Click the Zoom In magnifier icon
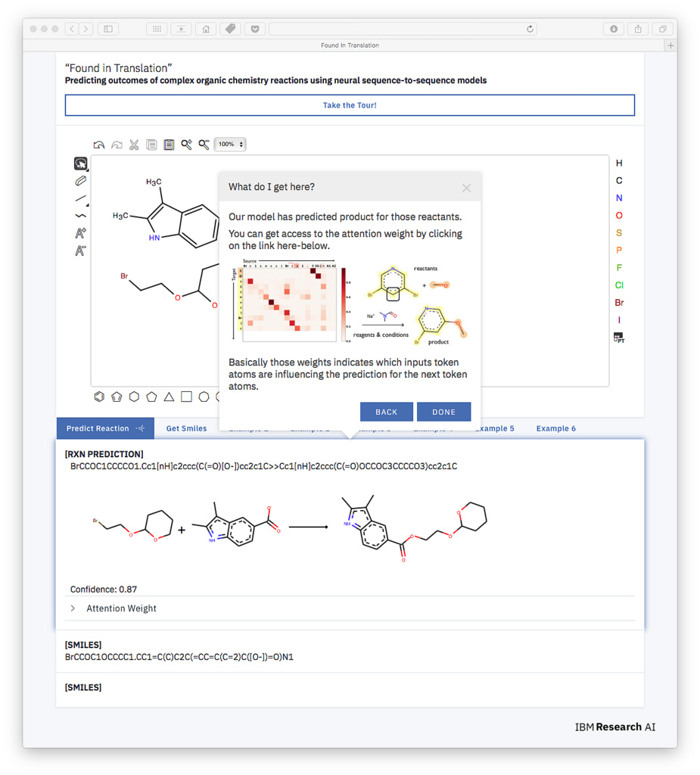Screen dimensions: 700x775 [186, 145]
